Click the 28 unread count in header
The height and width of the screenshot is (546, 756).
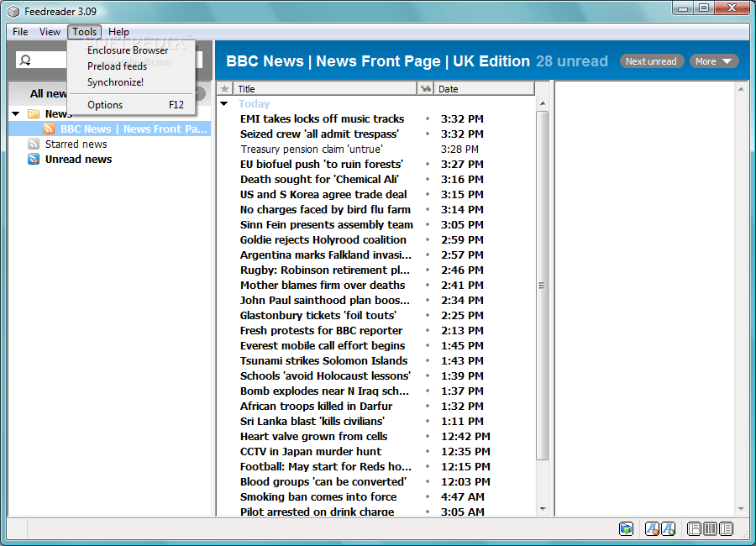click(572, 61)
